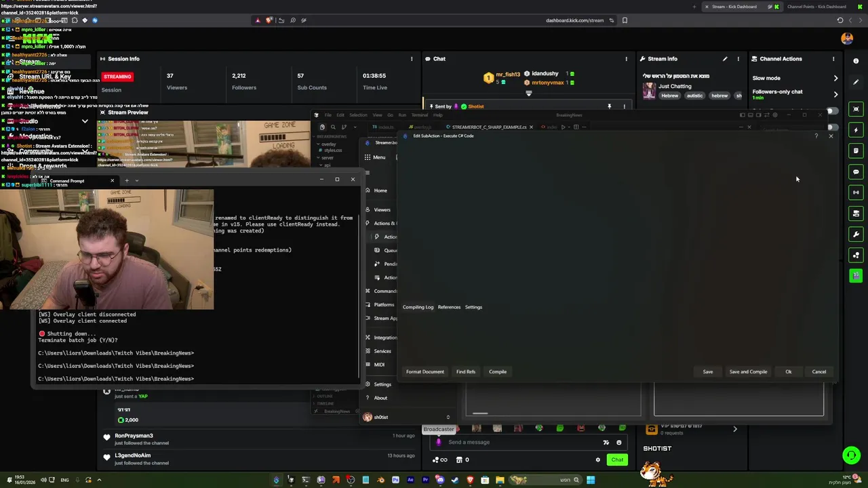The image size is (868, 488).
Task: Expand the chat leaderboard chevron
Action: pyautogui.click(x=528, y=94)
